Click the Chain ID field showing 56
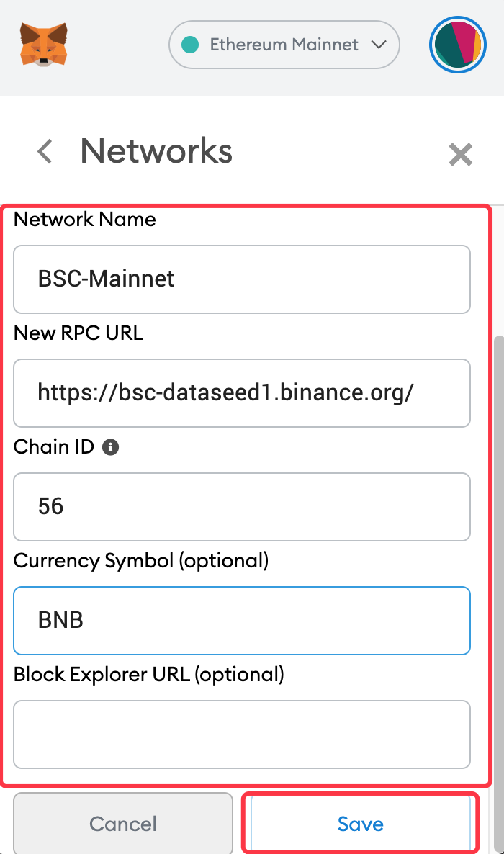Screen dimensions: 504x854 (x=242, y=507)
